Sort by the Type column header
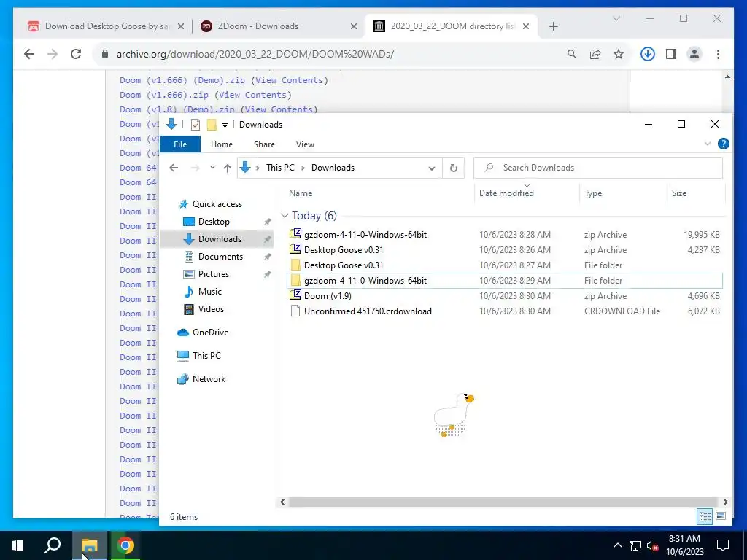The width and height of the screenshot is (747, 560). coord(592,192)
